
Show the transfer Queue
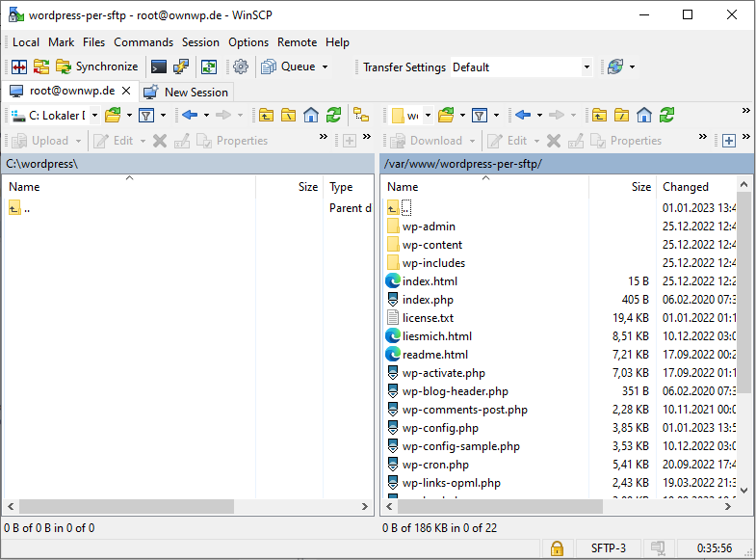coord(288,67)
